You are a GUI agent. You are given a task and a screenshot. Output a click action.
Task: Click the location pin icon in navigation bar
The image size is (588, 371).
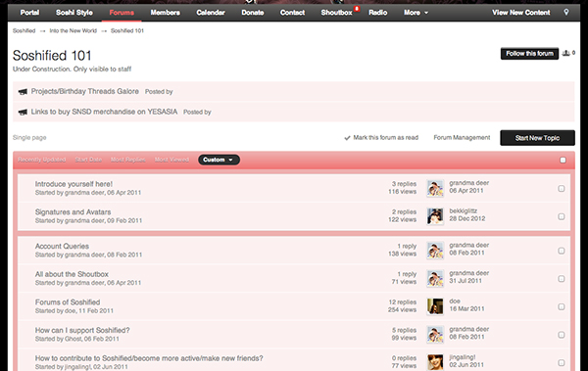(x=566, y=13)
